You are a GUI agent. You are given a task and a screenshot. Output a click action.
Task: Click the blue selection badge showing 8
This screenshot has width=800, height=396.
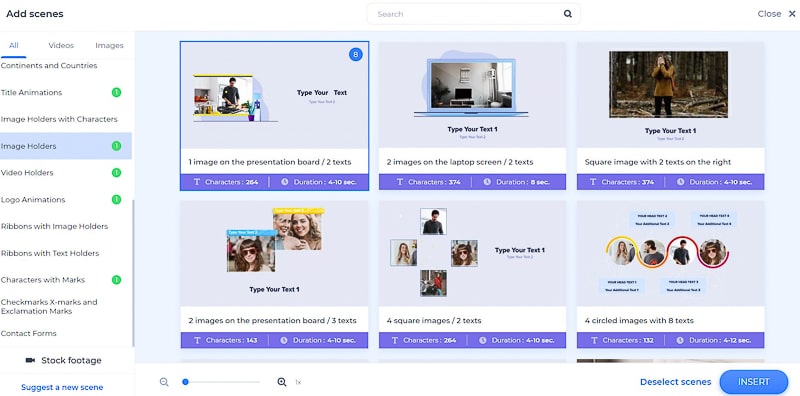coord(356,55)
